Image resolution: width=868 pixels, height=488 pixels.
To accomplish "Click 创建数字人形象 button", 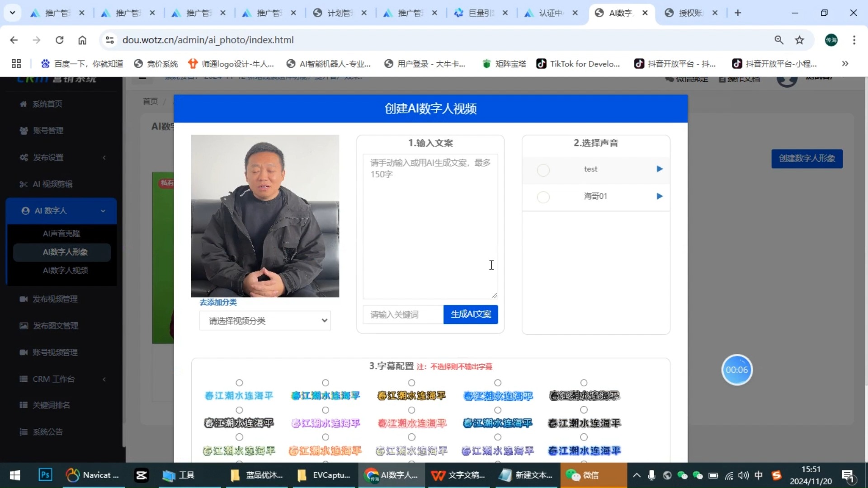I will (807, 159).
